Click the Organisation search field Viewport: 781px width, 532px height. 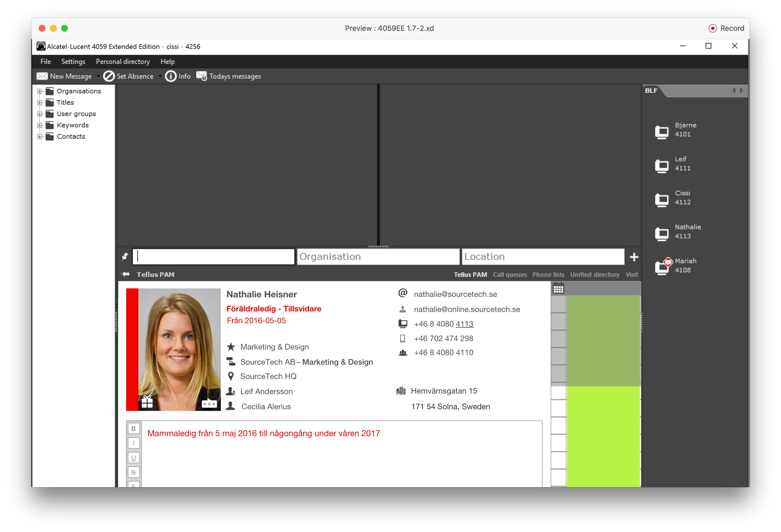(x=378, y=257)
